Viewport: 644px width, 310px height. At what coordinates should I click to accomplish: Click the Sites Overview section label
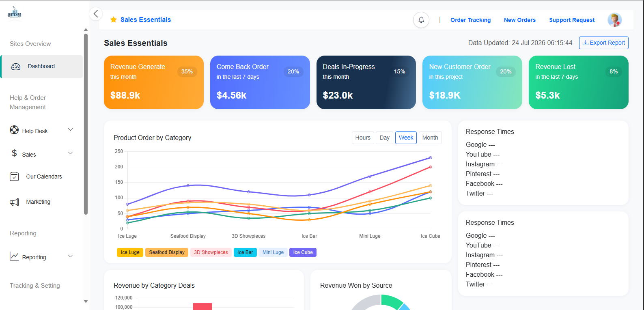click(x=30, y=44)
